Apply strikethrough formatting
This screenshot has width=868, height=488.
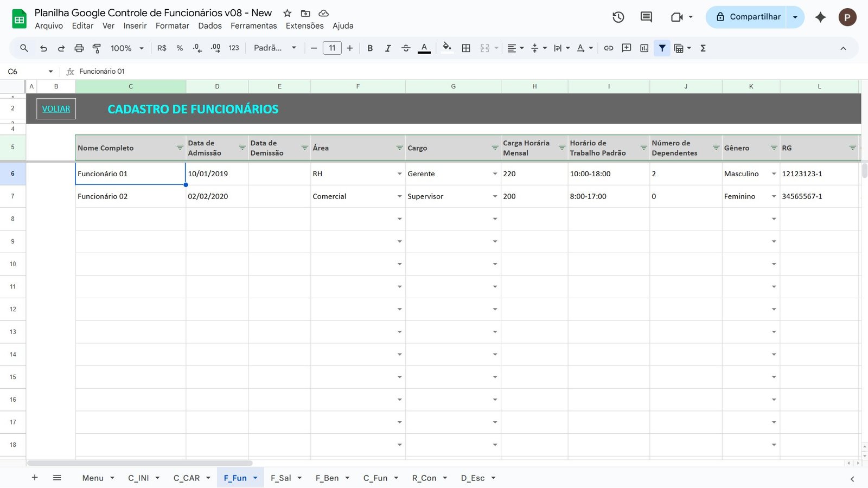click(406, 48)
